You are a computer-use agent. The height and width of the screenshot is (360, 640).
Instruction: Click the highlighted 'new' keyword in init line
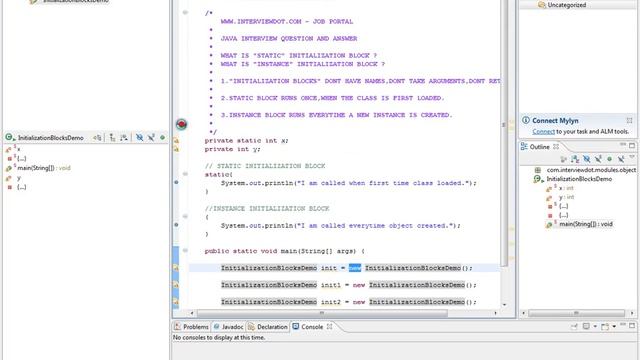click(x=355, y=268)
